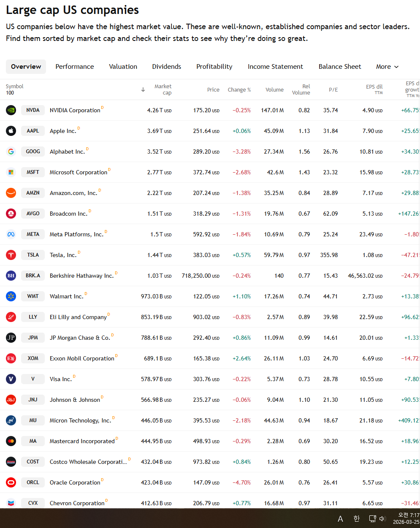Sort by the Price column header
The width and height of the screenshot is (420, 528).
click(x=213, y=89)
